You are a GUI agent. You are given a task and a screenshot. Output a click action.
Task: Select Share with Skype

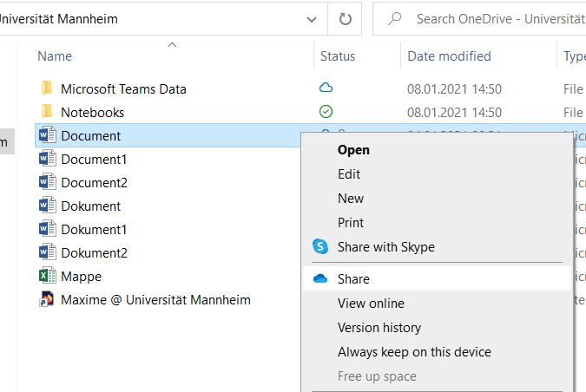tap(437, 247)
